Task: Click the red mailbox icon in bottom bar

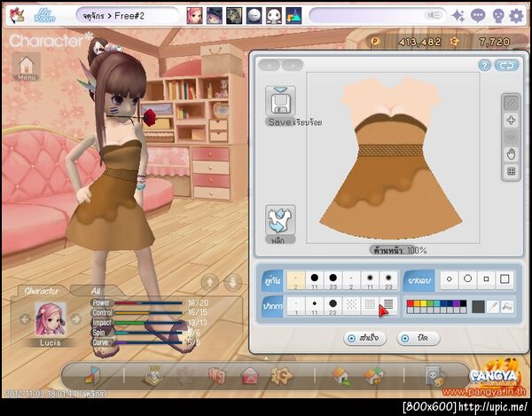Action: [x=250, y=376]
